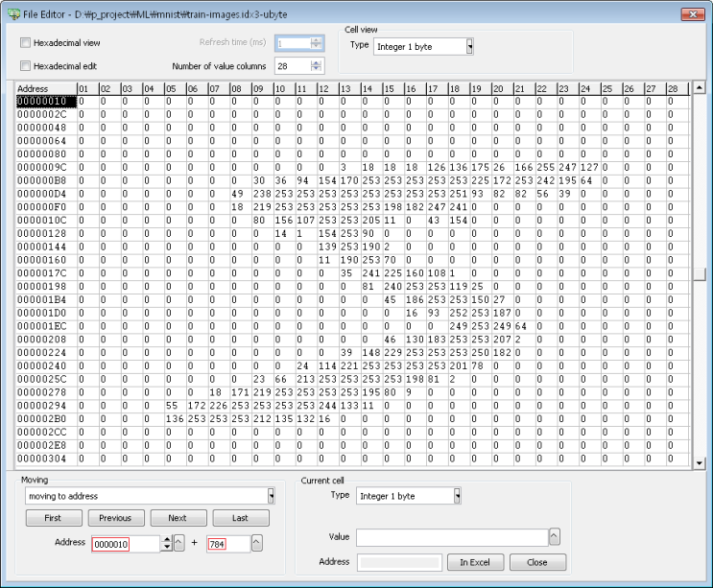This screenshot has height=588, width=713.
Task: Click the caret button beside Value field
Action: (555, 536)
